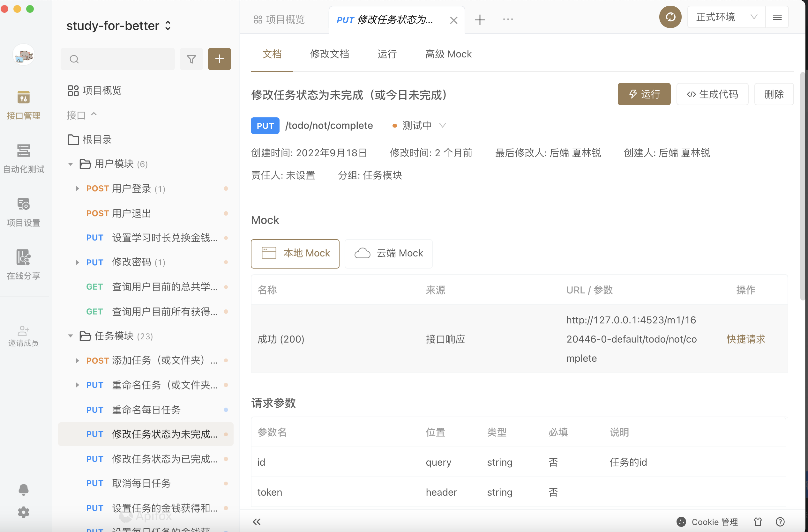Expand POST 添加任务 item
This screenshot has width=808, height=532.
(x=78, y=360)
